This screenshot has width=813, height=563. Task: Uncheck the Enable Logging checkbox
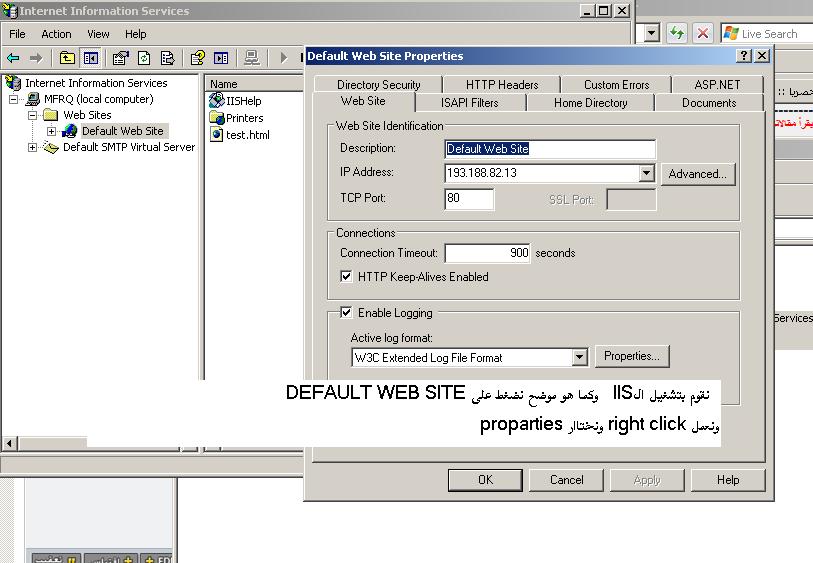(347, 313)
